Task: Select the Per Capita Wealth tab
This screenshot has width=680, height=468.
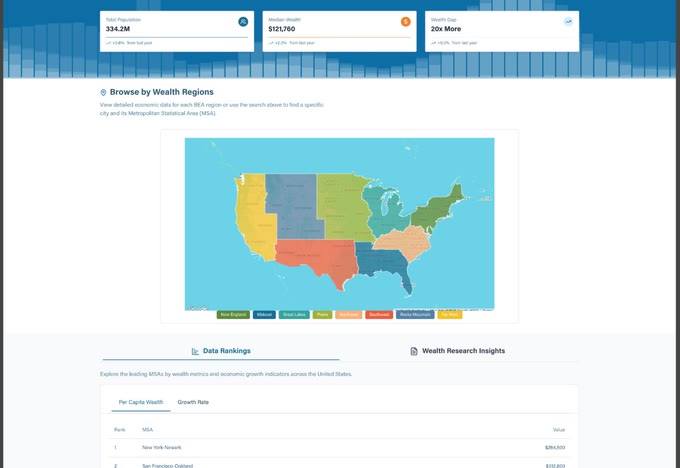Action: [x=141, y=402]
